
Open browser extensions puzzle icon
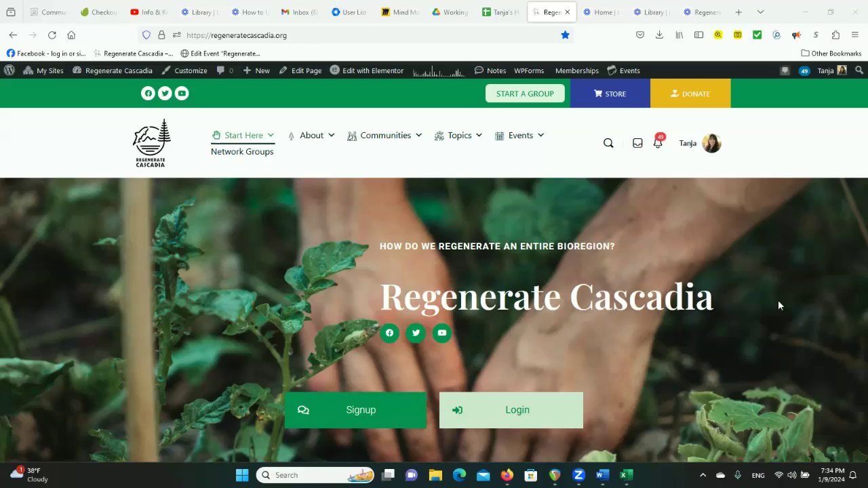(835, 35)
